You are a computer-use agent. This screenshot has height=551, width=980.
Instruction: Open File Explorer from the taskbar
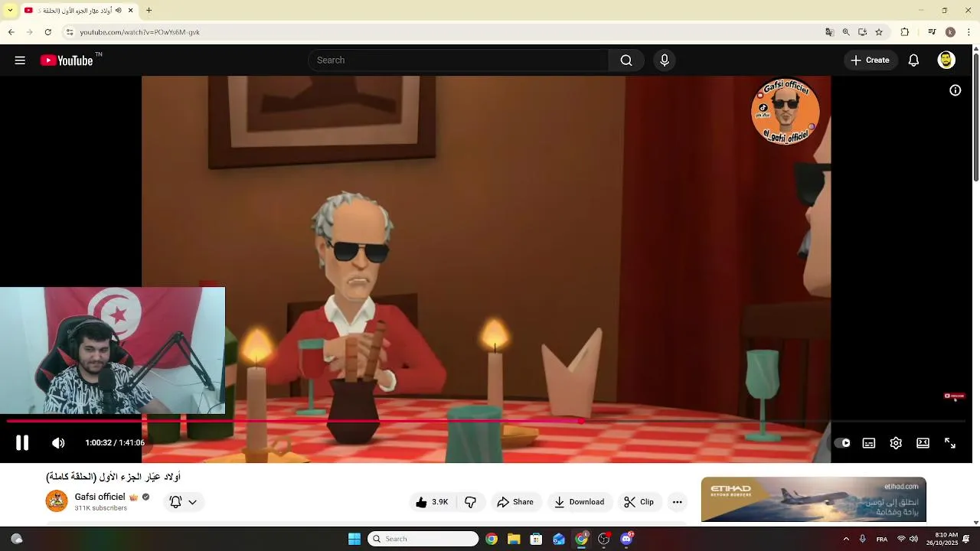pyautogui.click(x=514, y=539)
